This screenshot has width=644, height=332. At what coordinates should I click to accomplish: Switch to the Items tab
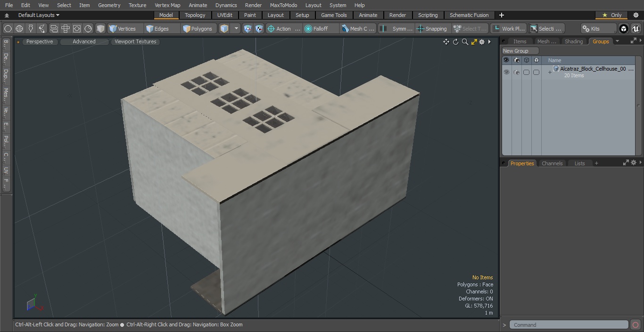point(520,41)
